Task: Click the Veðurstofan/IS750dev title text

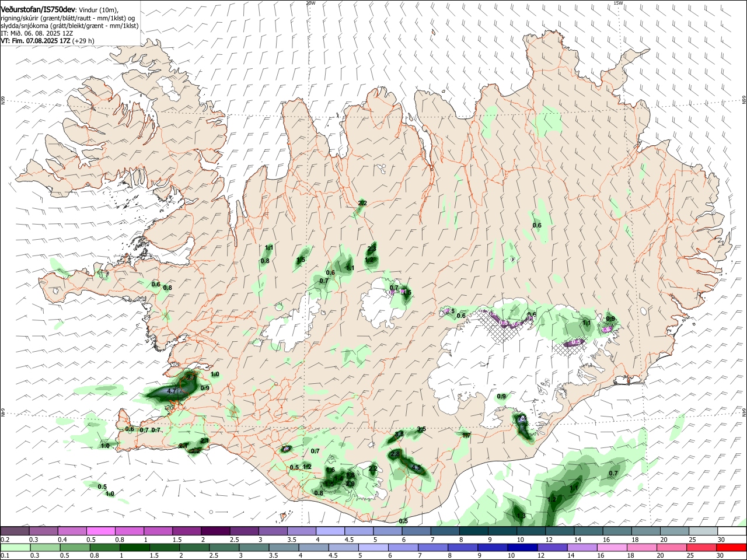Action: (38, 10)
